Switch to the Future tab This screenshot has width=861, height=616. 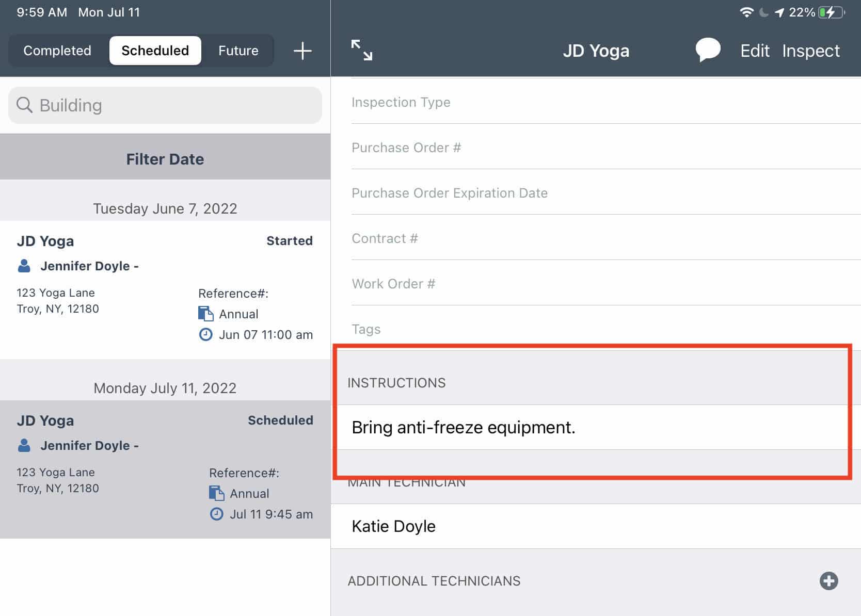[x=238, y=51]
